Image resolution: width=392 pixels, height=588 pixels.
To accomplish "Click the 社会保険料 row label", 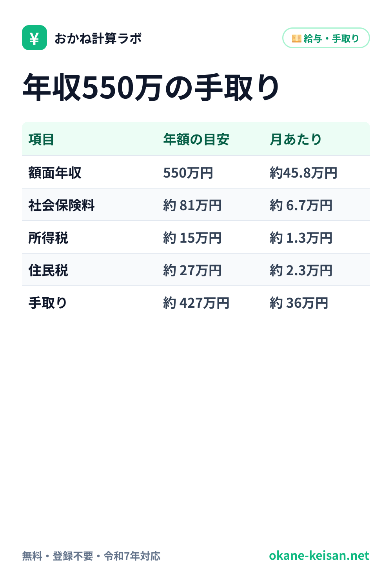I will (62, 205).
